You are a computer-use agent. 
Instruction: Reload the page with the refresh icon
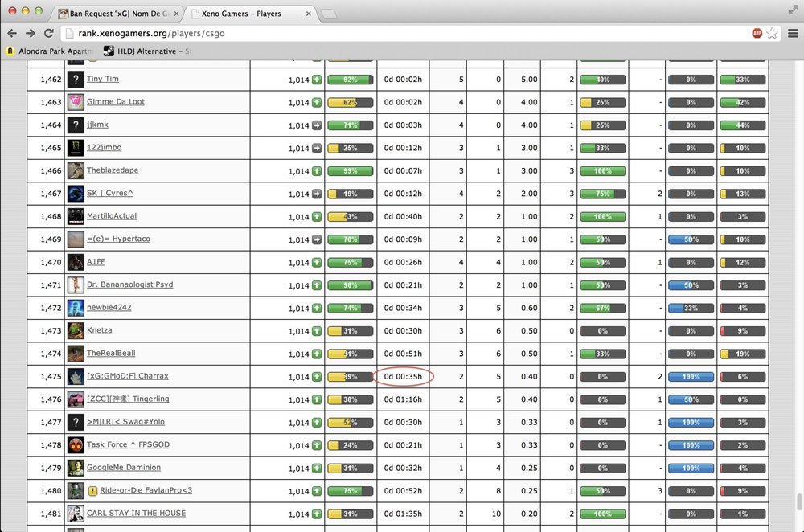point(49,33)
